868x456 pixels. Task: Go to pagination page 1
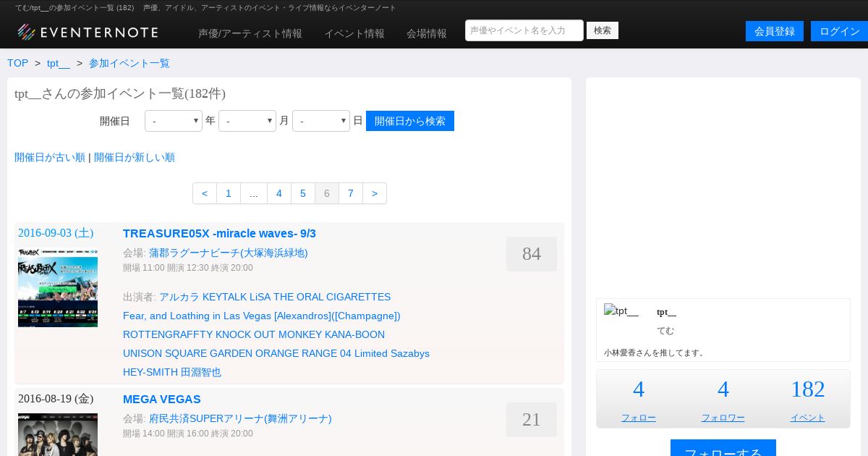tap(229, 193)
